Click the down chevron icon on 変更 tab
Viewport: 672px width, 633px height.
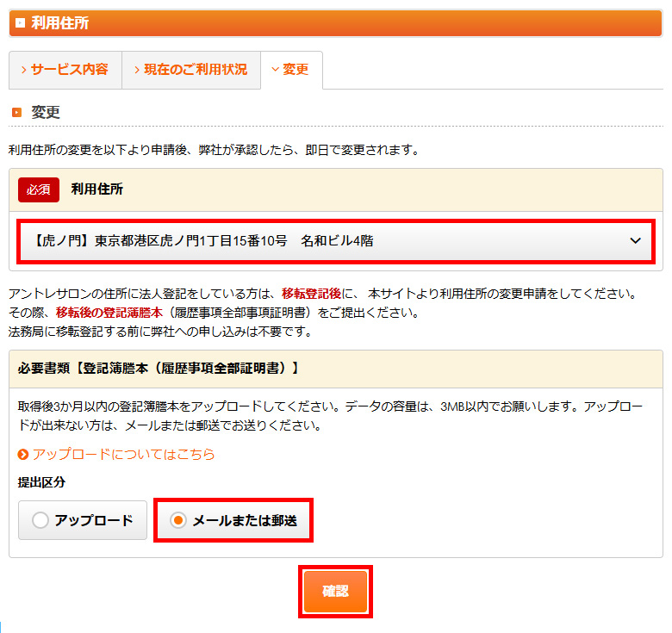click(275, 70)
